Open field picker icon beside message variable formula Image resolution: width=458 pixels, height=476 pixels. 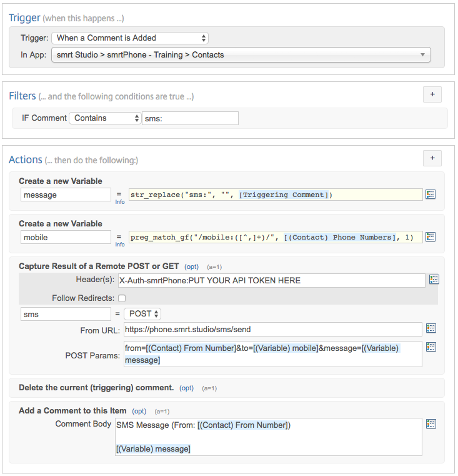point(430,195)
